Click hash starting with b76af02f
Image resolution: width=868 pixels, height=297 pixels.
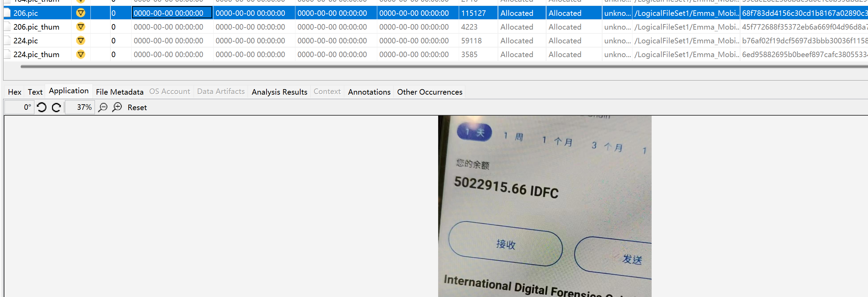pyautogui.click(x=805, y=41)
